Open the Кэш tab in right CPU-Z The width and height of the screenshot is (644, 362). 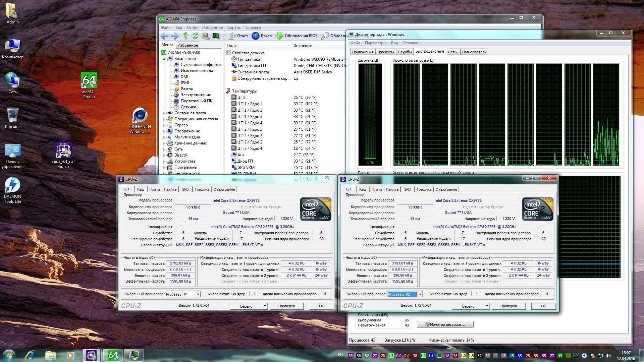coord(363,189)
